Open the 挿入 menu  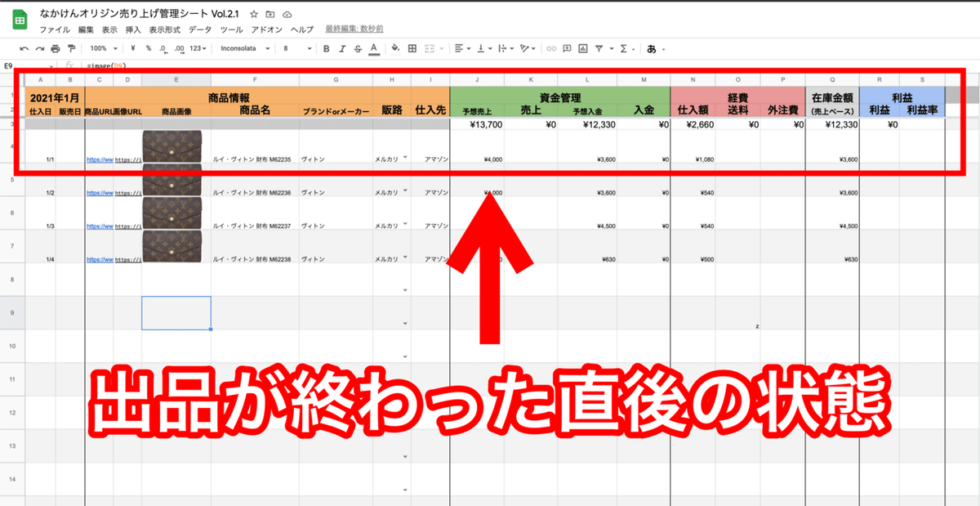(x=133, y=29)
